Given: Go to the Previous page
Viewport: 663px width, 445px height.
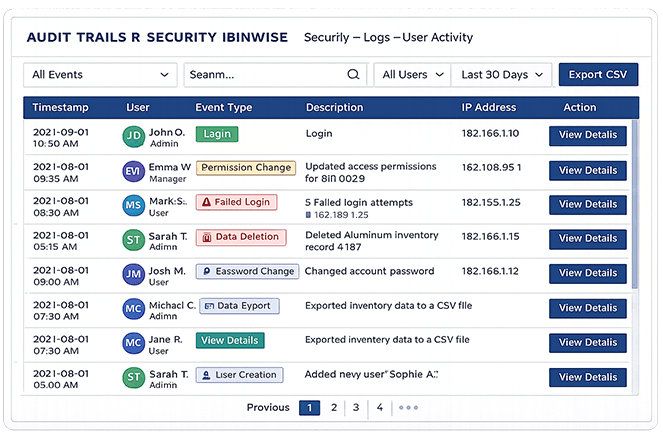Looking at the screenshot, I should 268,407.
